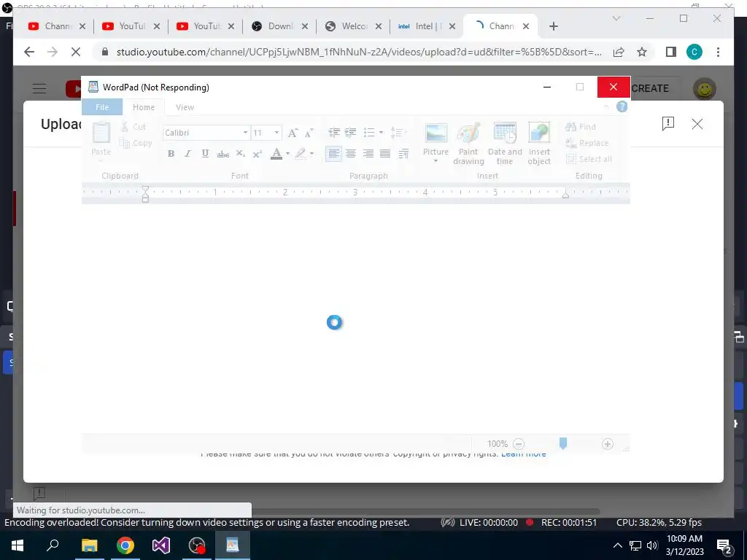Click the WordPad zoom slider handle

coord(562,444)
